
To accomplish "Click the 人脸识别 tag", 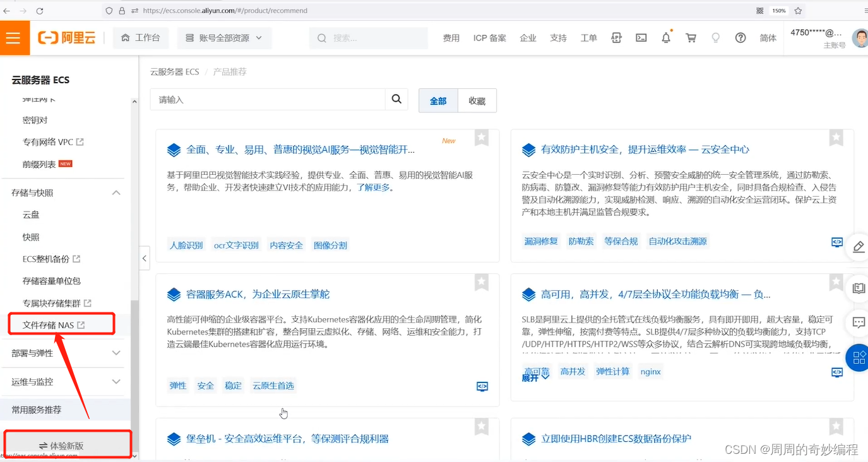I will [x=186, y=245].
